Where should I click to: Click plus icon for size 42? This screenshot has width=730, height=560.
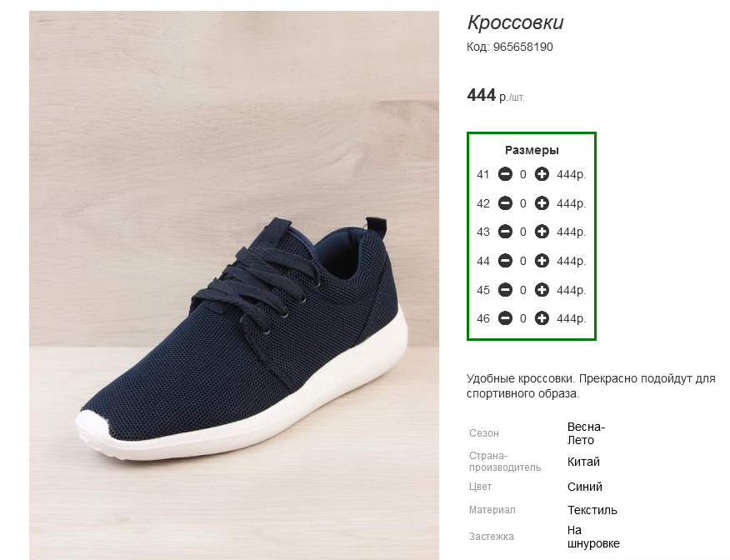pos(542,203)
